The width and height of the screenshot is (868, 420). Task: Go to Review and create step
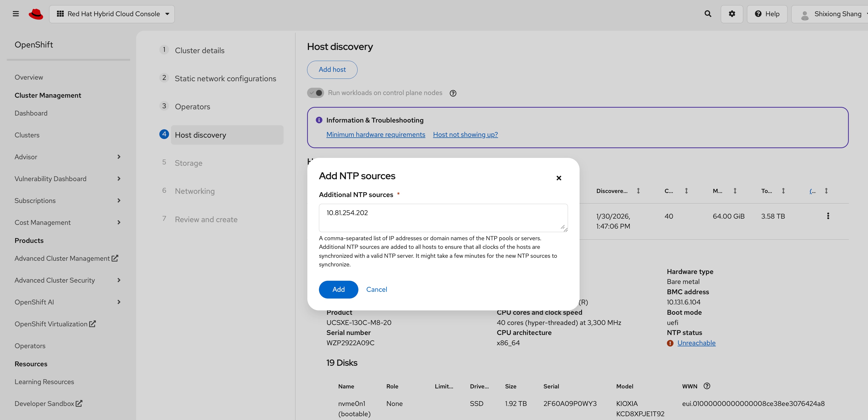[206, 219]
